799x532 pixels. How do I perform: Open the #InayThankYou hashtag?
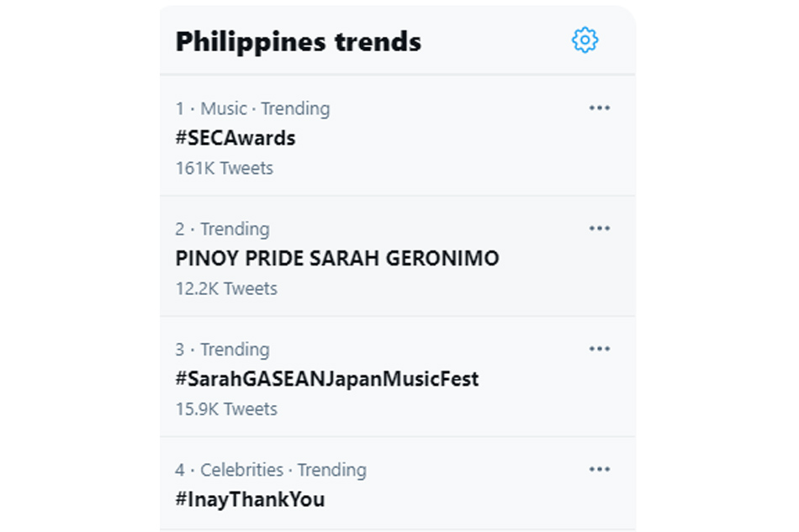pyautogui.click(x=250, y=499)
